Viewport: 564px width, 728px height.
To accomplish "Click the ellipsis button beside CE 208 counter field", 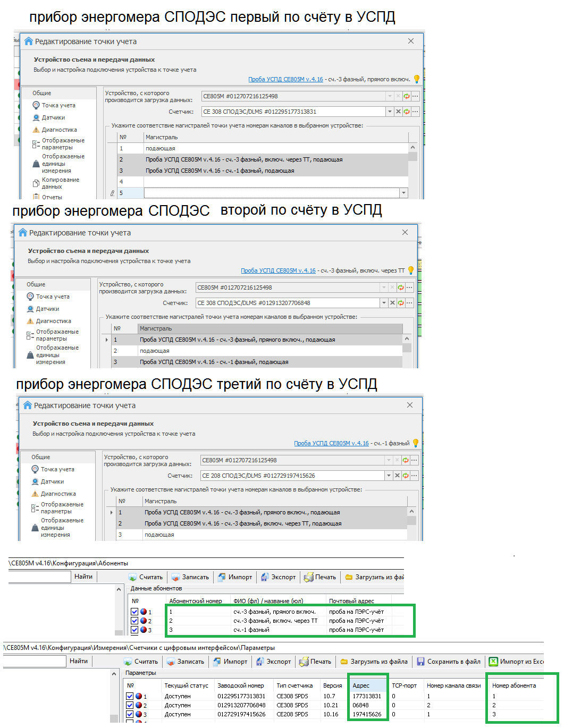I will click(414, 476).
